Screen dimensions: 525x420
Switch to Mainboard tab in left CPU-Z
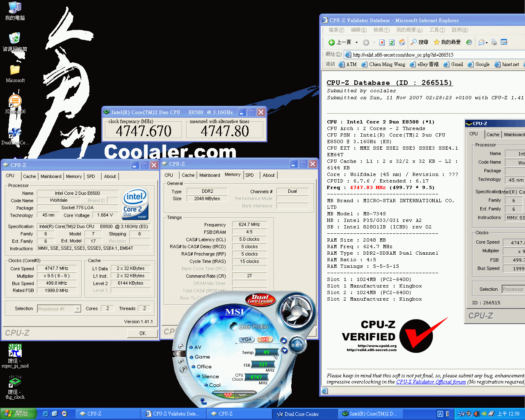click(51, 176)
